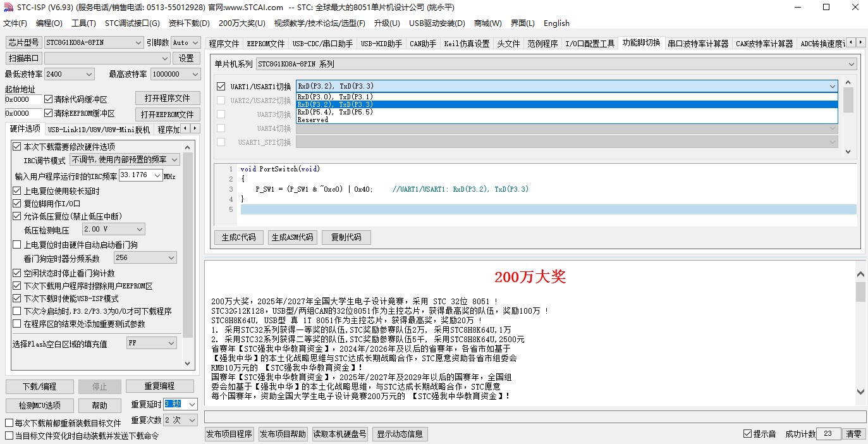868x444 pixels.
Task: Switch to CAN助手 tab
Action: 423,44
